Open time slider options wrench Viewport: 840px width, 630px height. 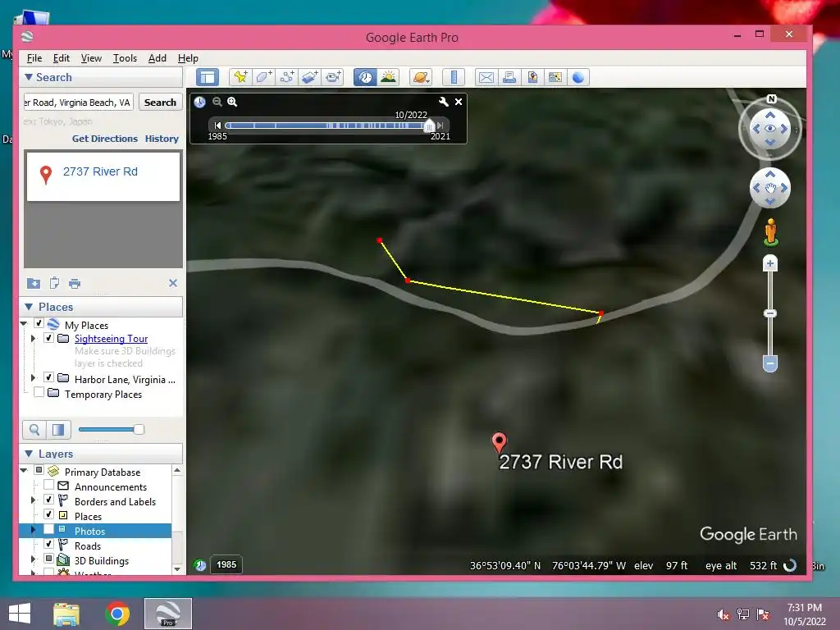[444, 102]
